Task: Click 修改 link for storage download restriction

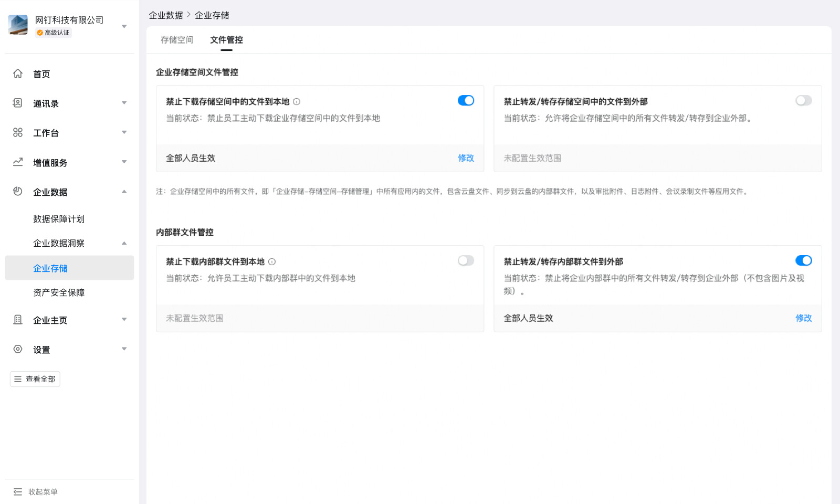Action: tap(466, 158)
